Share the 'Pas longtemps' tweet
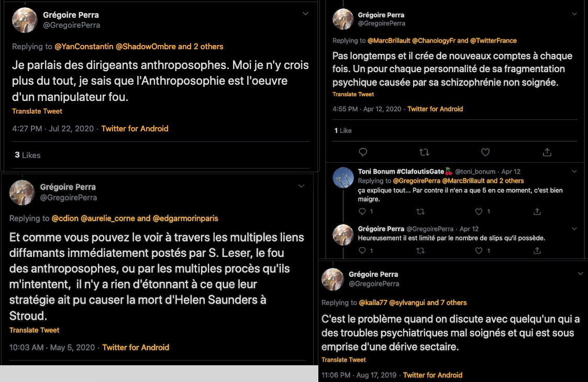 click(x=547, y=152)
